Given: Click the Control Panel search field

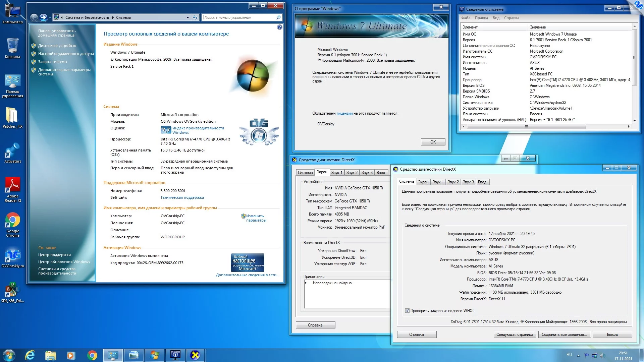Looking at the screenshot, I should 240,17.
